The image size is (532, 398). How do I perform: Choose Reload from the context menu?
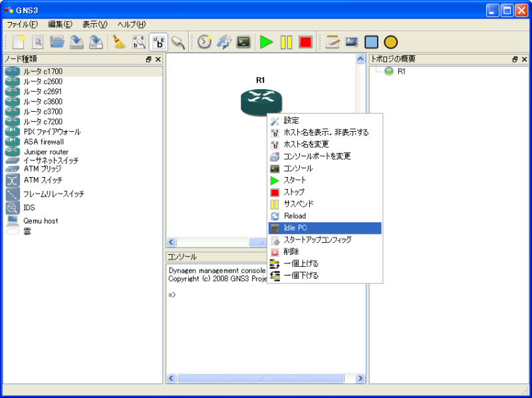click(x=294, y=216)
